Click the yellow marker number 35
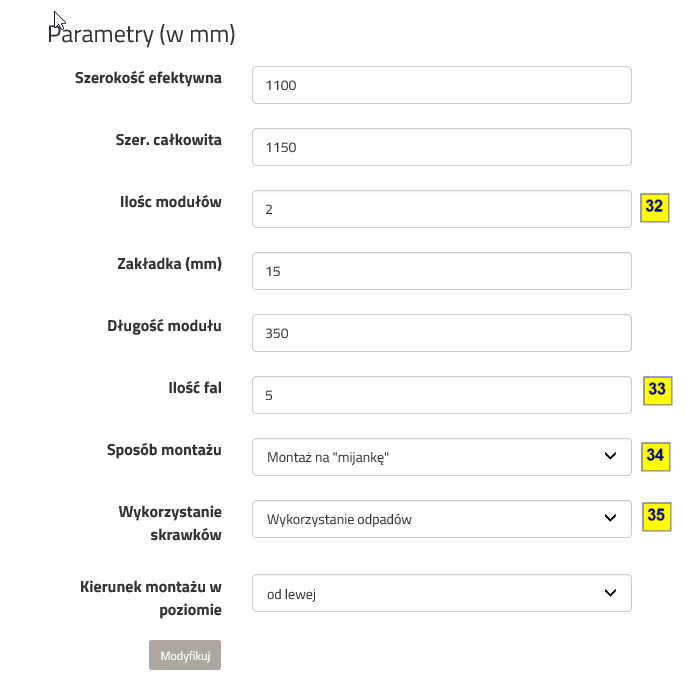Image resolution: width=686 pixels, height=685 pixels. click(656, 515)
